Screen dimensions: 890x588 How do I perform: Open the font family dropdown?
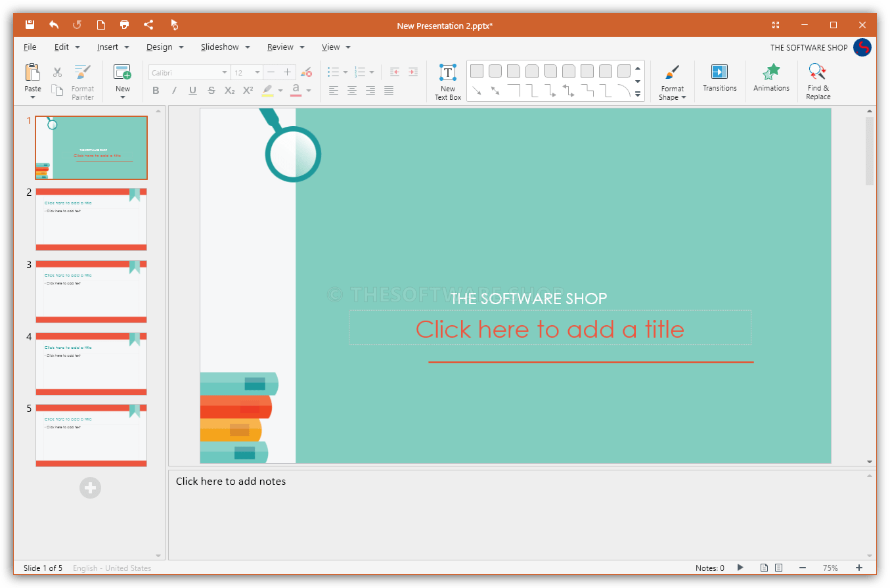224,72
